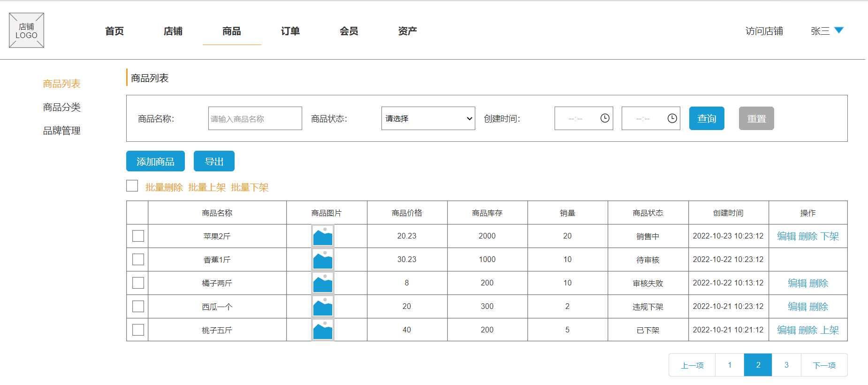Click the 待审核 status cell
868x385 pixels.
coord(648,260)
